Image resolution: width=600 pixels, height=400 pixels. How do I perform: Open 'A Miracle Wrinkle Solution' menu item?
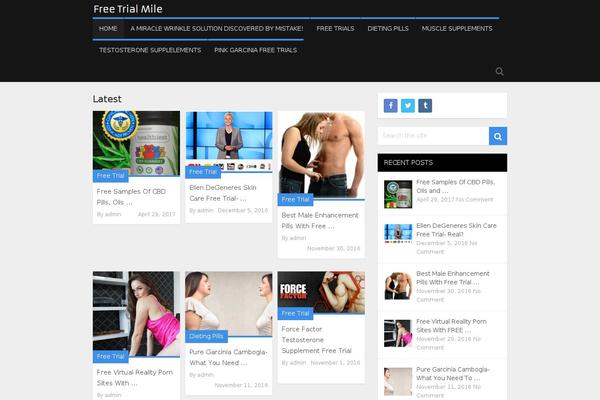217,28
